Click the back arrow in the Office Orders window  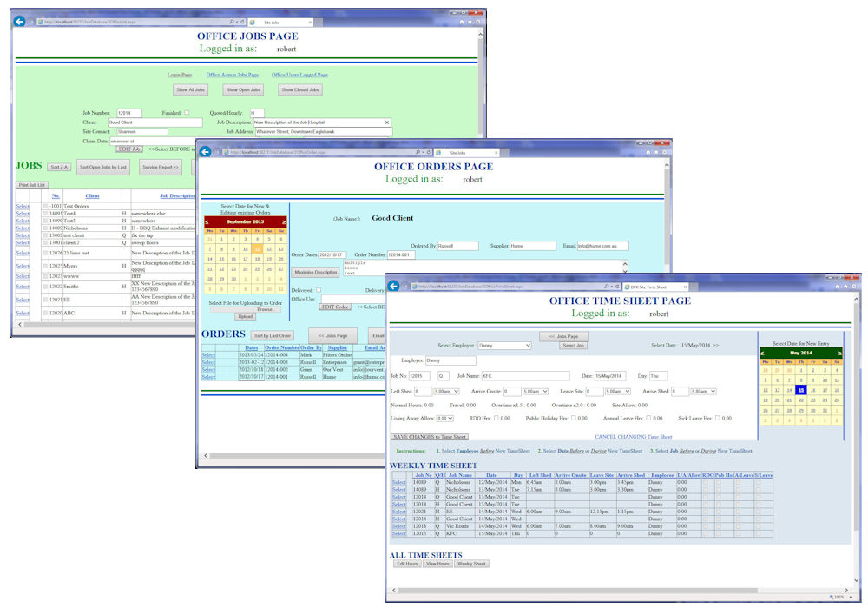(207, 153)
